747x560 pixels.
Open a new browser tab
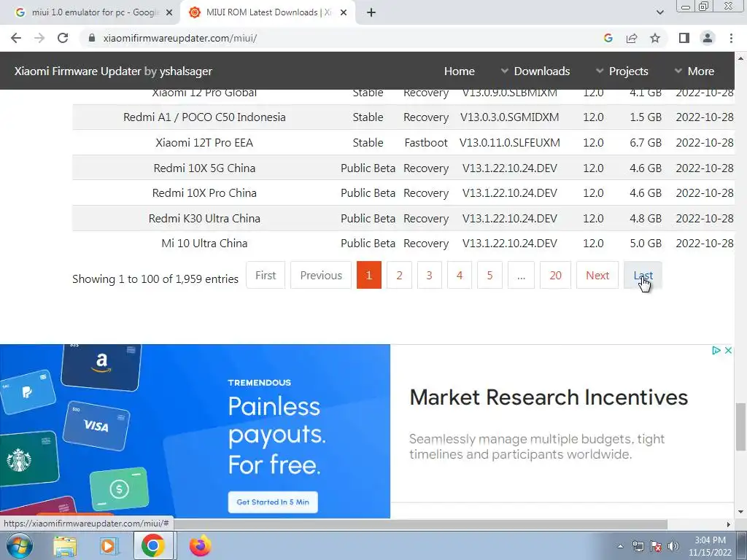371,12
